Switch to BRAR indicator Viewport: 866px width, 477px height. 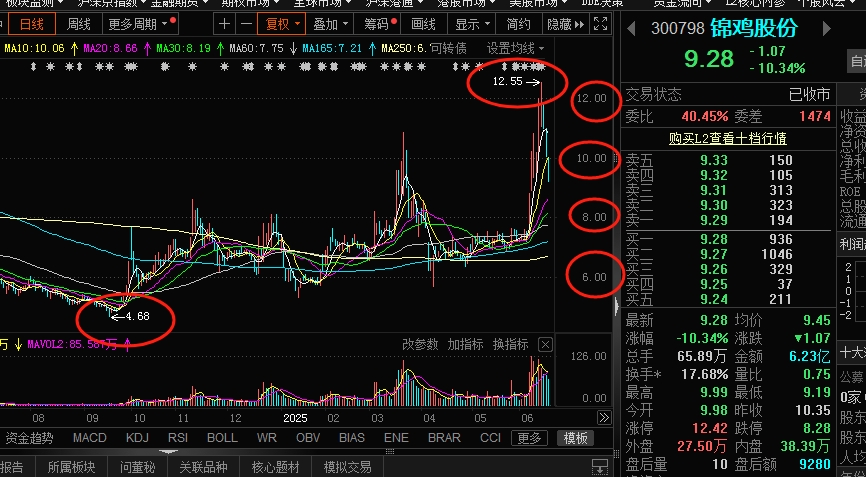444,438
